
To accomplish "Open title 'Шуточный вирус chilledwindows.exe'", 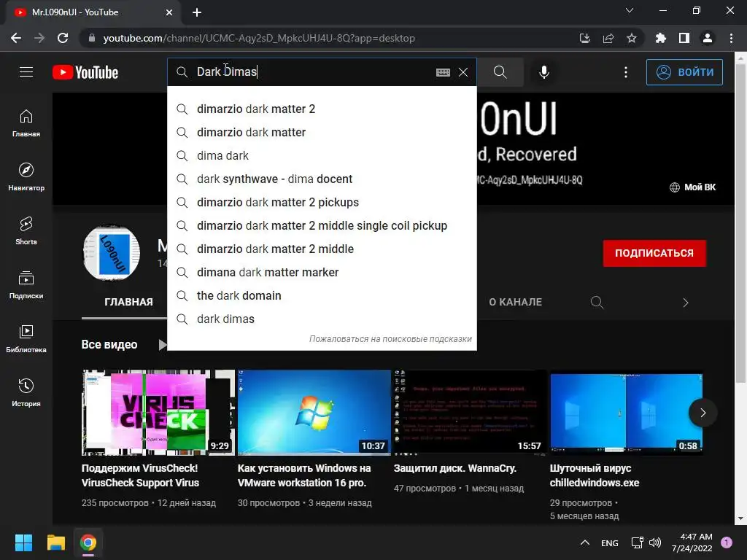I will [x=595, y=475].
